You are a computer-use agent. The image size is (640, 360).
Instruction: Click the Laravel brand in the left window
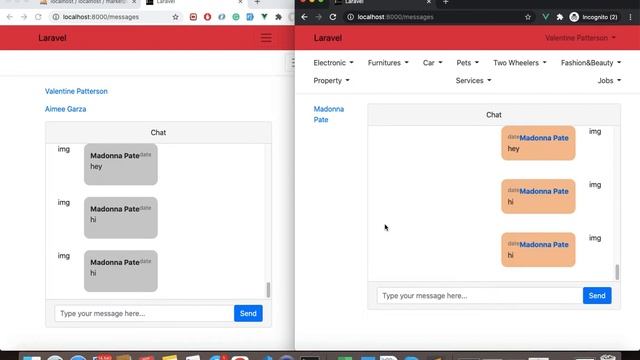[52, 38]
